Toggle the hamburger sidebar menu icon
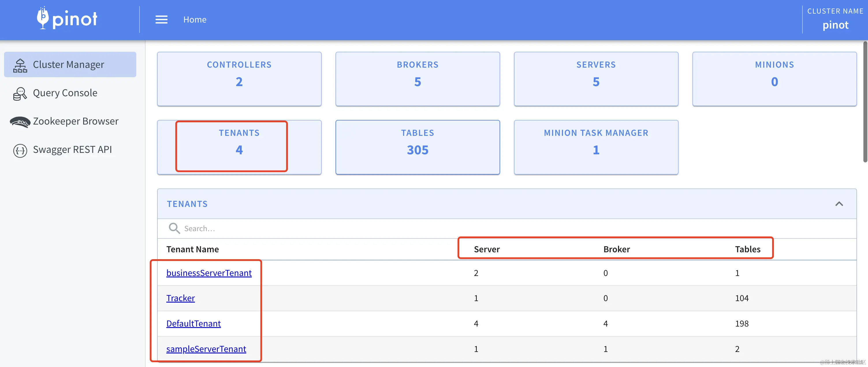The height and width of the screenshot is (367, 868). click(161, 20)
